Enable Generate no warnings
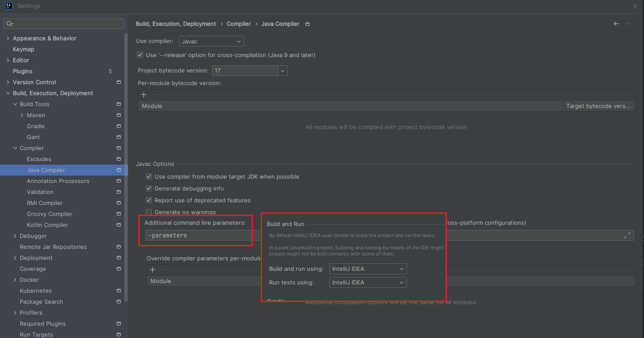The height and width of the screenshot is (338, 644). click(x=149, y=212)
